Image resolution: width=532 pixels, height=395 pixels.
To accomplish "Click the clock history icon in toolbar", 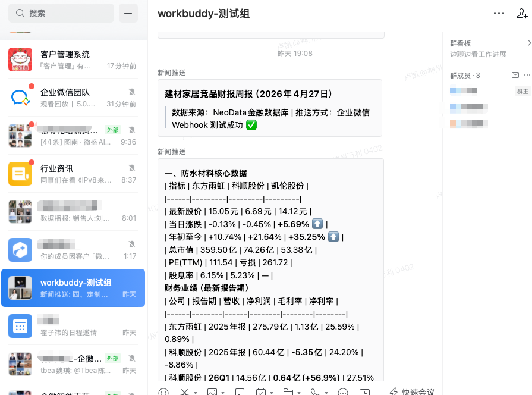I will [x=365, y=392].
